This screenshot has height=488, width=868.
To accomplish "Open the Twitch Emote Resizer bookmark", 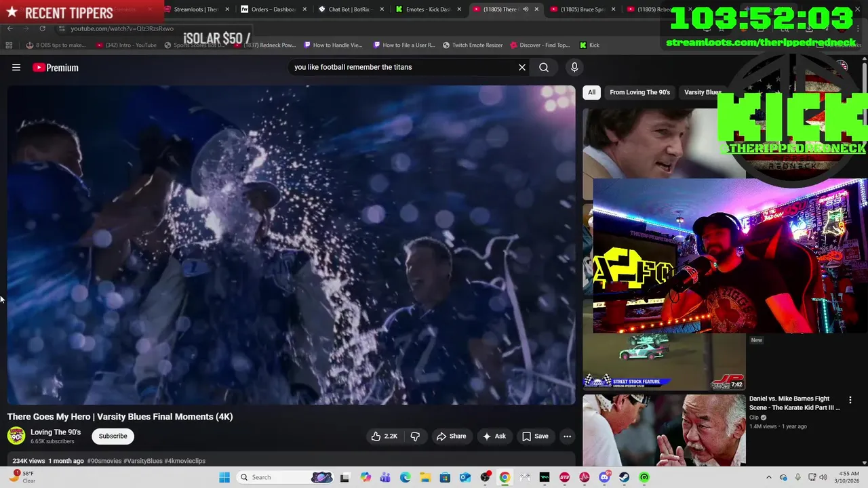I will point(473,45).
